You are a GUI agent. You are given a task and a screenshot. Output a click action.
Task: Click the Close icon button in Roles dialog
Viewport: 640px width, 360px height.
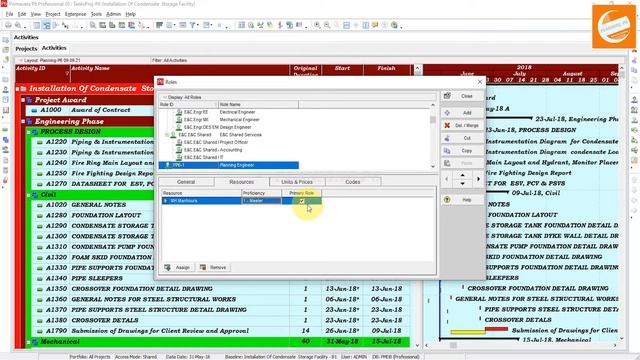pos(447,96)
